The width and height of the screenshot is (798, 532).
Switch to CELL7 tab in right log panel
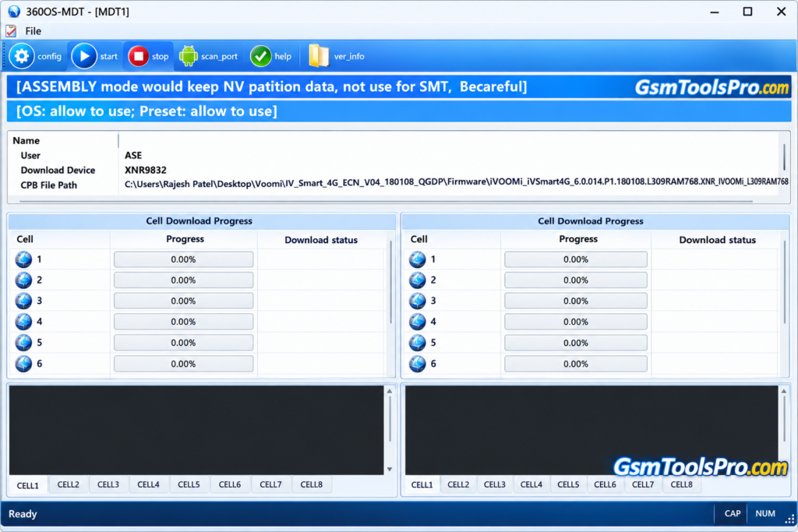pos(643,484)
